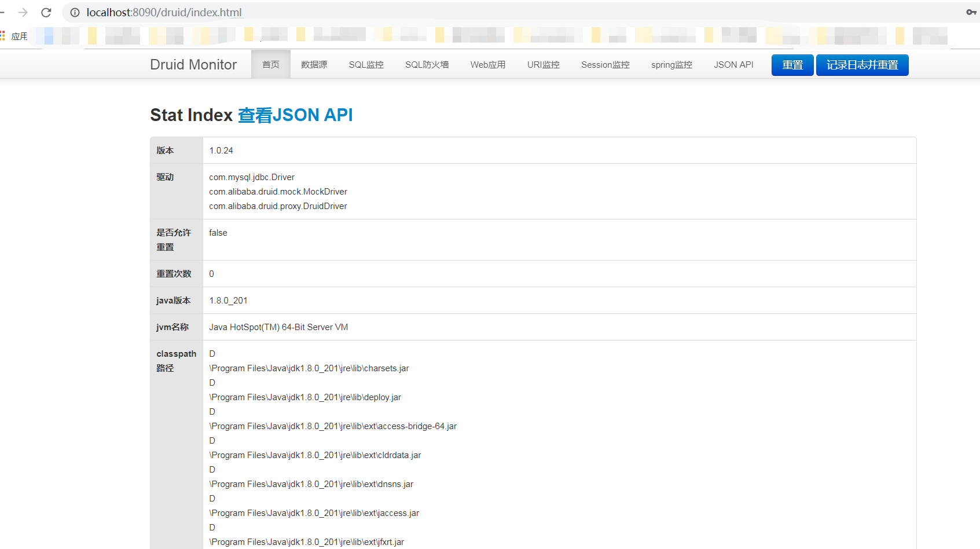Open the Session监控 tab
The height and width of the screenshot is (549, 980).
click(605, 64)
